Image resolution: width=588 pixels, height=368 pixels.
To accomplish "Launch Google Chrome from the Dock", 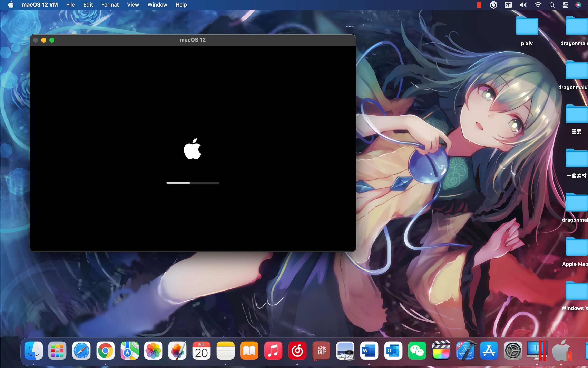I will pos(105,351).
